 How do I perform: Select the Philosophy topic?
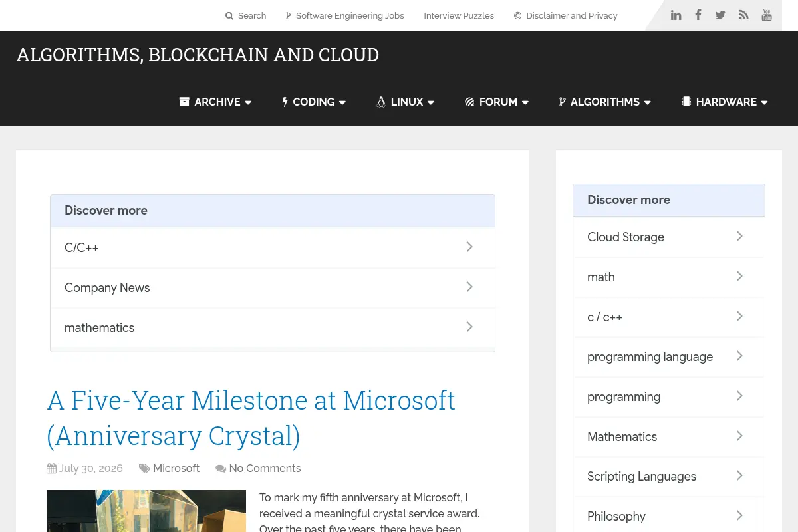coord(669,515)
